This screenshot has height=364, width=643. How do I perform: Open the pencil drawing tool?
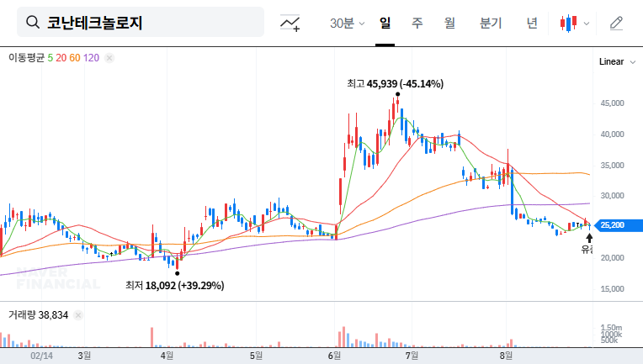tap(616, 24)
